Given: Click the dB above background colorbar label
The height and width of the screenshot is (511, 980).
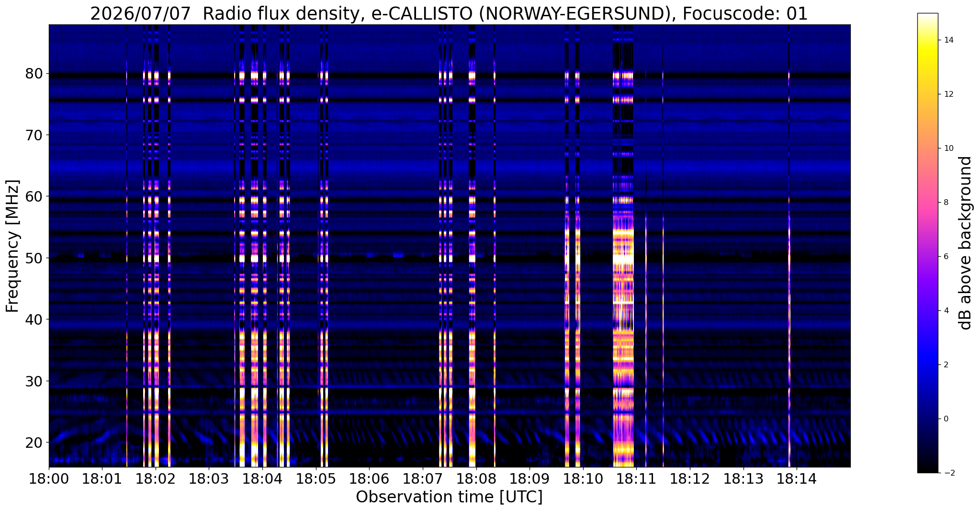Looking at the screenshot, I should click(966, 243).
